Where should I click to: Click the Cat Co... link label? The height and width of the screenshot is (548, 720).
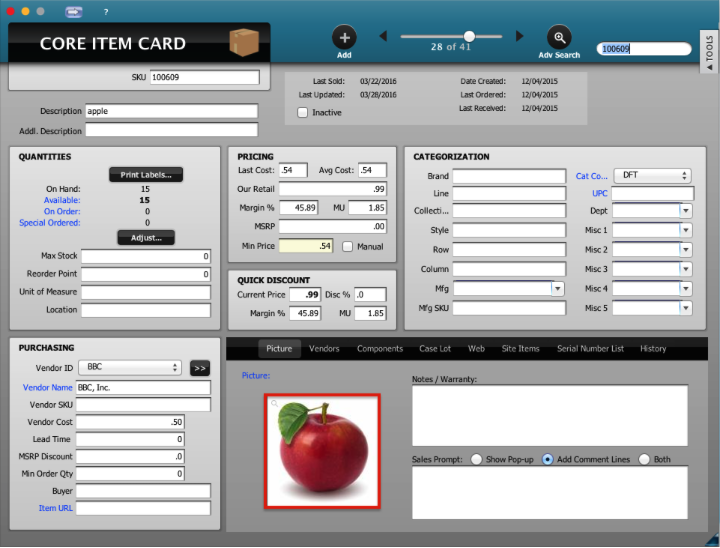click(591, 176)
